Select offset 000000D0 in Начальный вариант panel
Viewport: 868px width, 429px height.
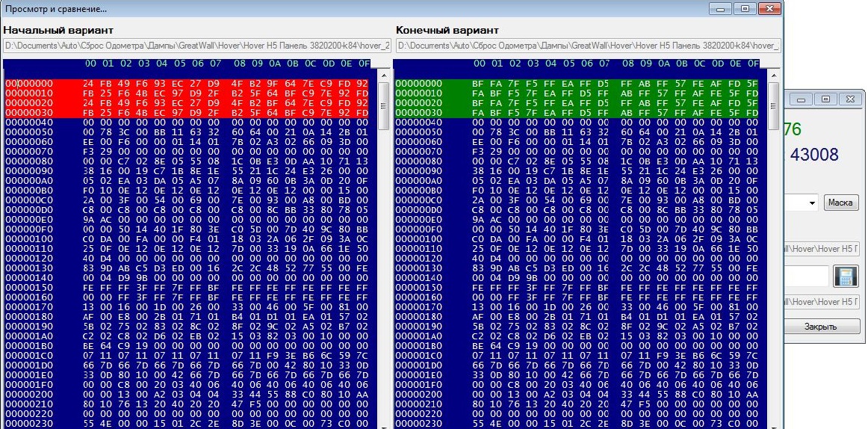click(x=30, y=210)
